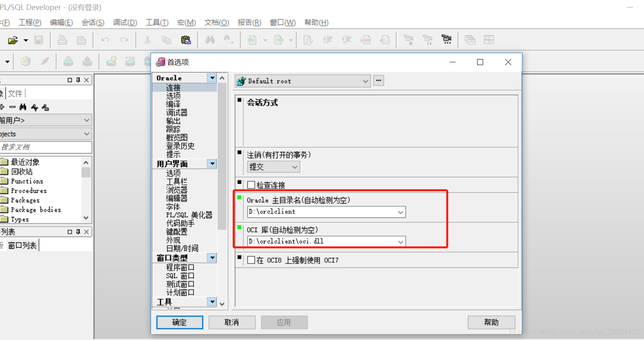Open the 注销 提交 dropdown

click(x=295, y=167)
